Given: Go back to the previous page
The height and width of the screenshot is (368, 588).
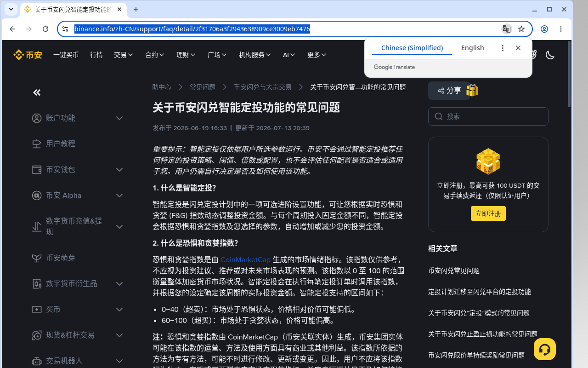Looking at the screenshot, I should click(12, 29).
